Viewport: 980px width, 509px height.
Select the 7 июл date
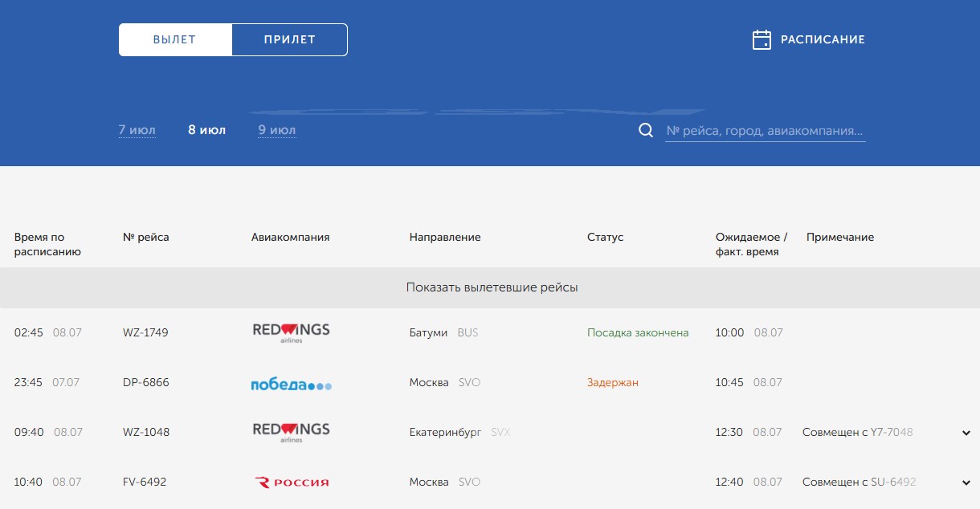pos(137,130)
